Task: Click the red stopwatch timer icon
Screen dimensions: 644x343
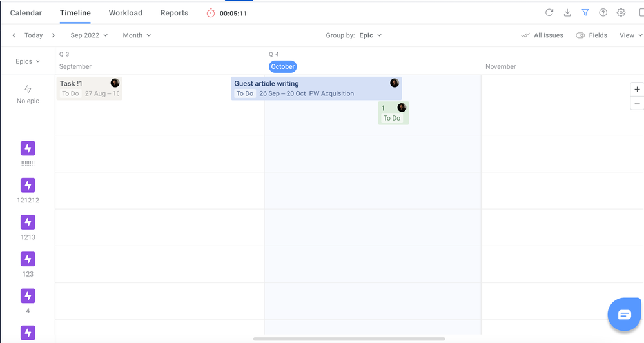Action: click(211, 13)
